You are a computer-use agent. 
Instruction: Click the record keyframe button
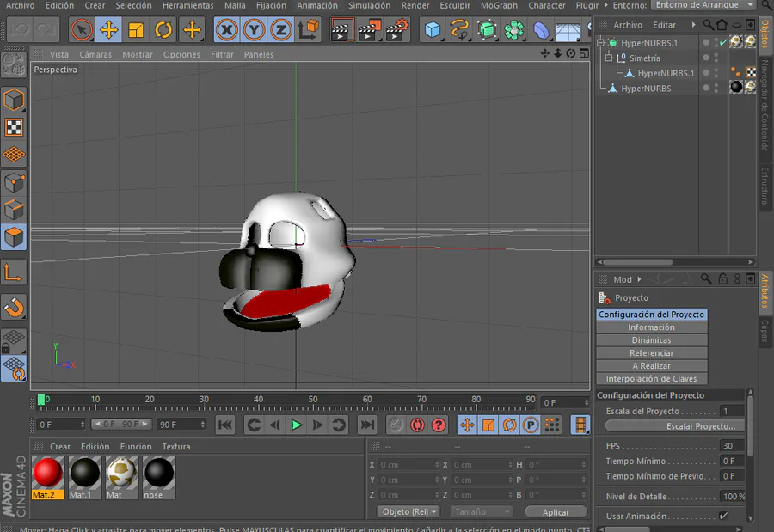[x=396, y=425]
